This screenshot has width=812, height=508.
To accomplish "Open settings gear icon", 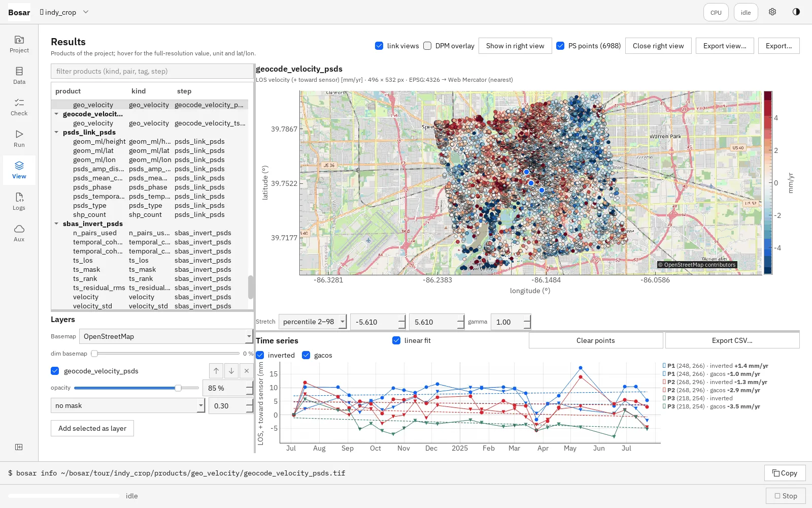I will tap(772, 12).
